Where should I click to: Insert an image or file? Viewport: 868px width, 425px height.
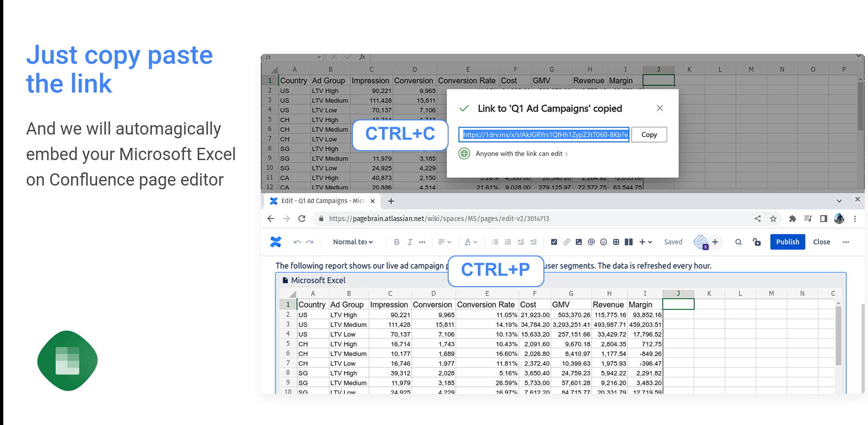(579, 242)
